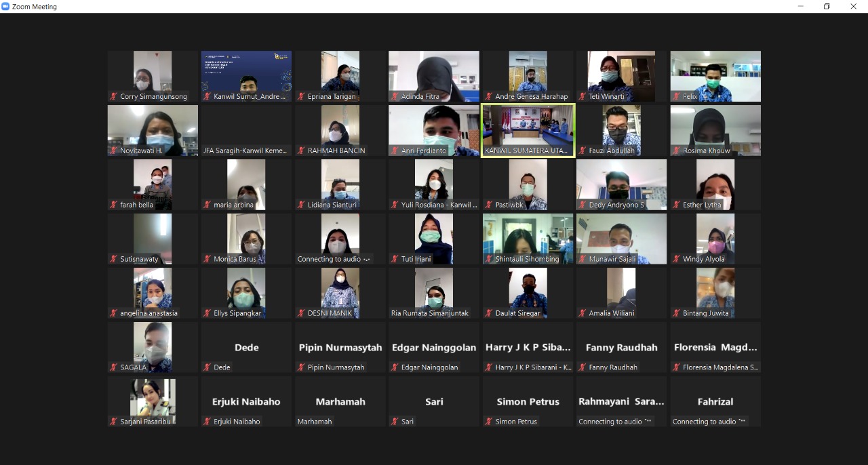Screen dimensions: 868x465
Task: Select Windy Alyola's muted microphone icon
Action: (x=677, y=259)
